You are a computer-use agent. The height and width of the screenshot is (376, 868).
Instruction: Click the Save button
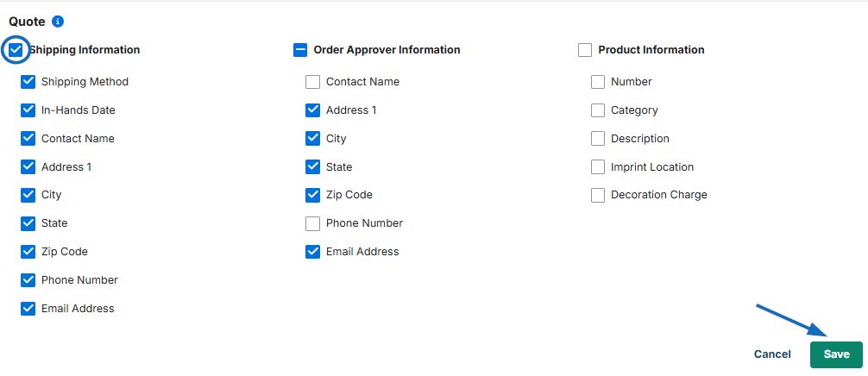836,354
